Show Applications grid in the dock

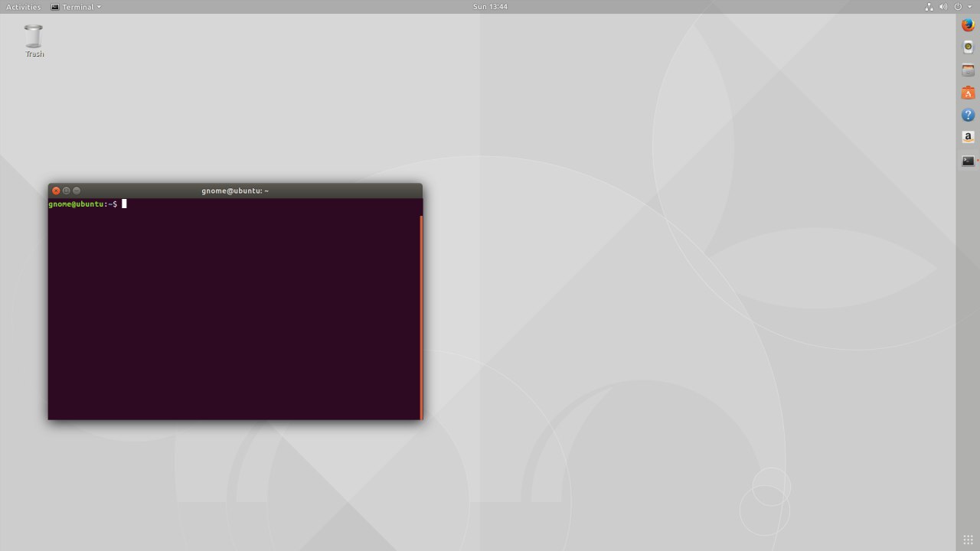coord(968,540)
